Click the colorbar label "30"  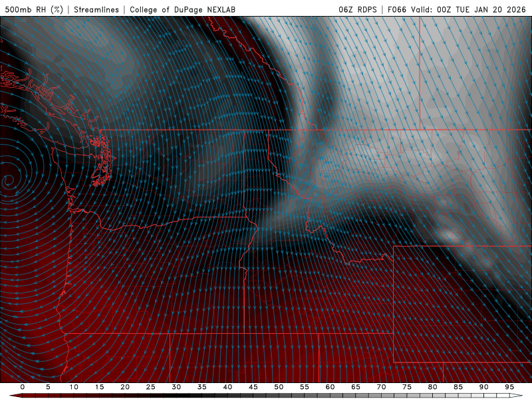point(176,387)
